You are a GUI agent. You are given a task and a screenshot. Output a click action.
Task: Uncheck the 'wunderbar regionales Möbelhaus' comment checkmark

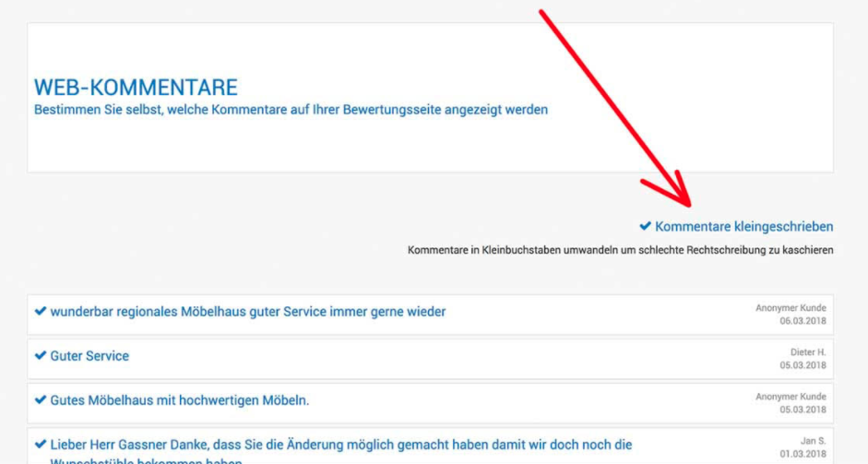pyautogui.click(x=40, y=312)
